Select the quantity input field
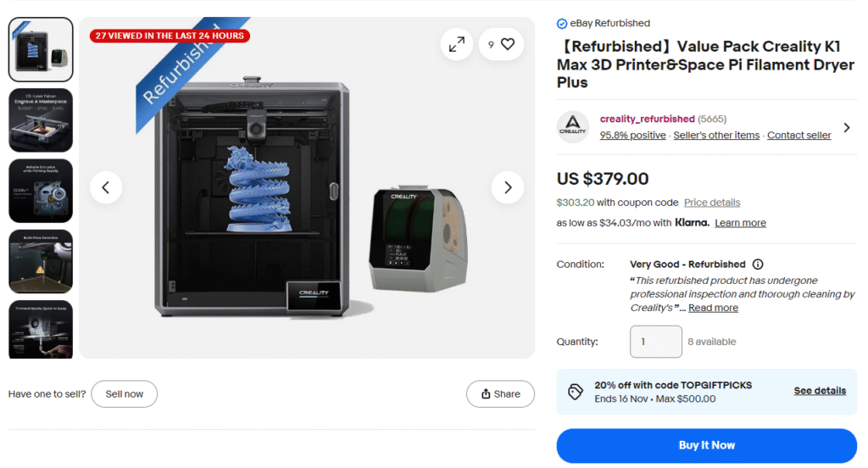This screenshot has height=468, width=868. [655, 342]
